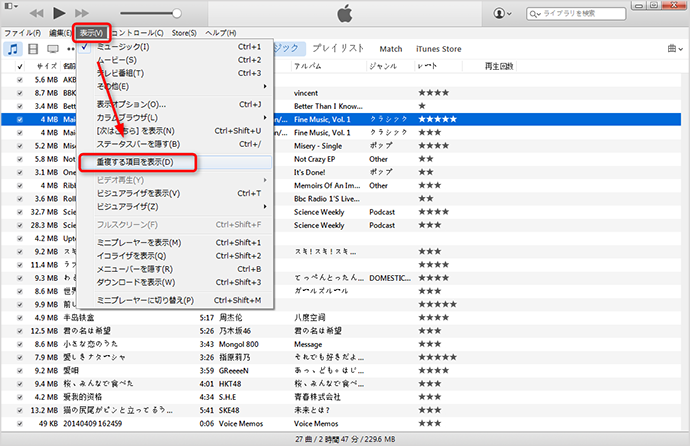Toggle the header check-all checkbox

(20, 66)
